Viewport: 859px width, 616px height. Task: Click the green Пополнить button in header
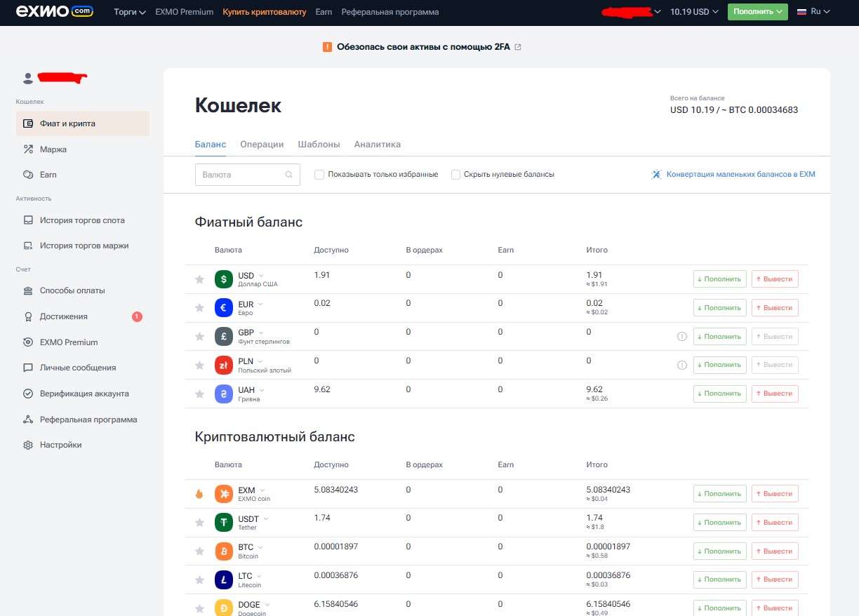pyautogui.click(x=758, y=12)
